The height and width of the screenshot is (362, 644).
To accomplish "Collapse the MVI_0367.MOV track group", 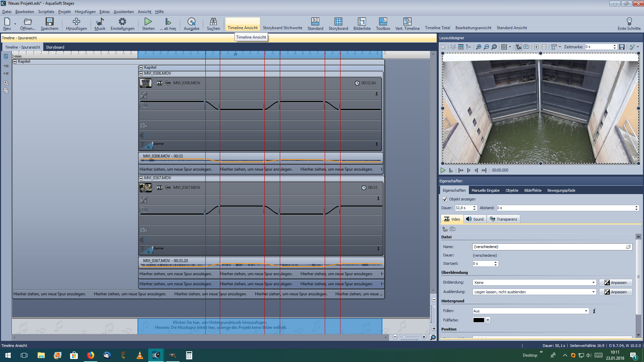I will point(141,178).
